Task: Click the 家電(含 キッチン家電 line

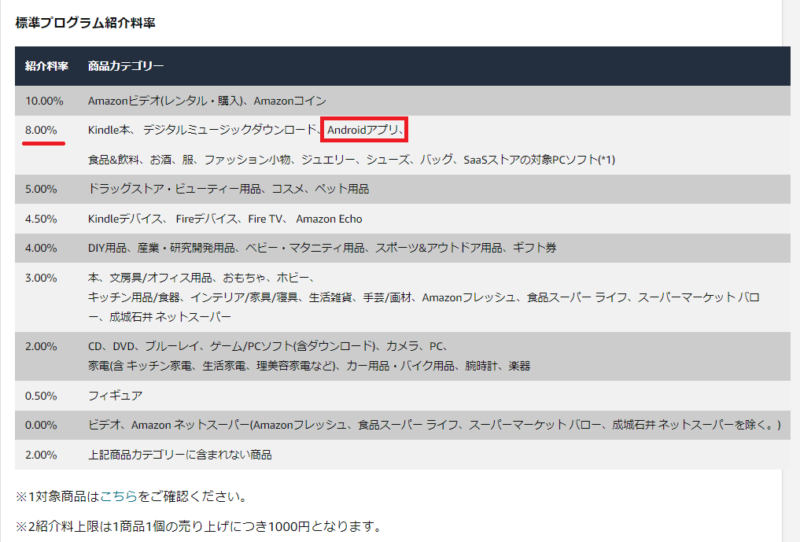Action: click(x=309, y=366)
